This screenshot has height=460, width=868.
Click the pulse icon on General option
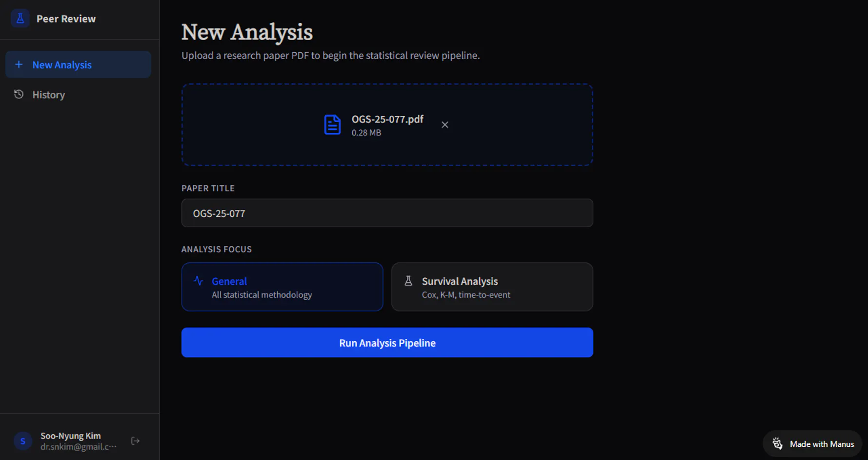pos(198,281)
